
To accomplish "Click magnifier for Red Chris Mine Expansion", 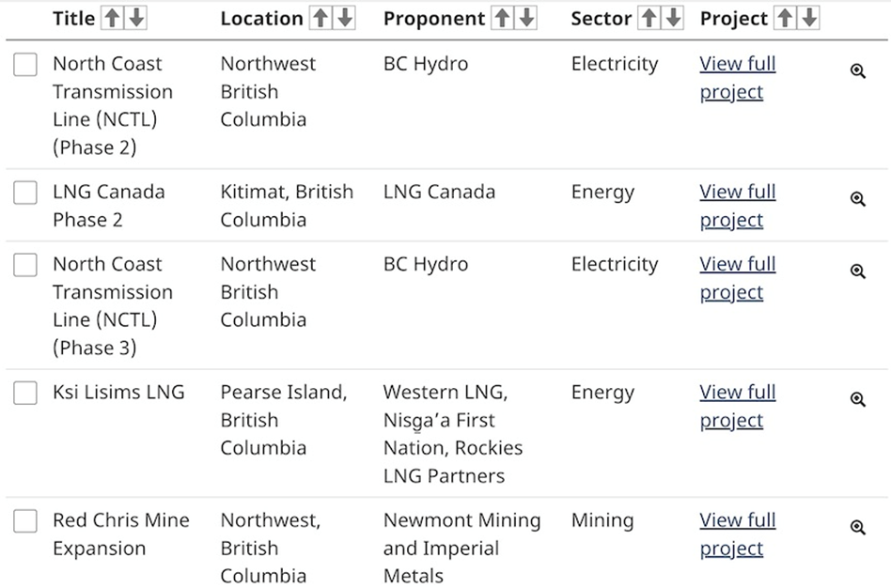I will 857,528.
